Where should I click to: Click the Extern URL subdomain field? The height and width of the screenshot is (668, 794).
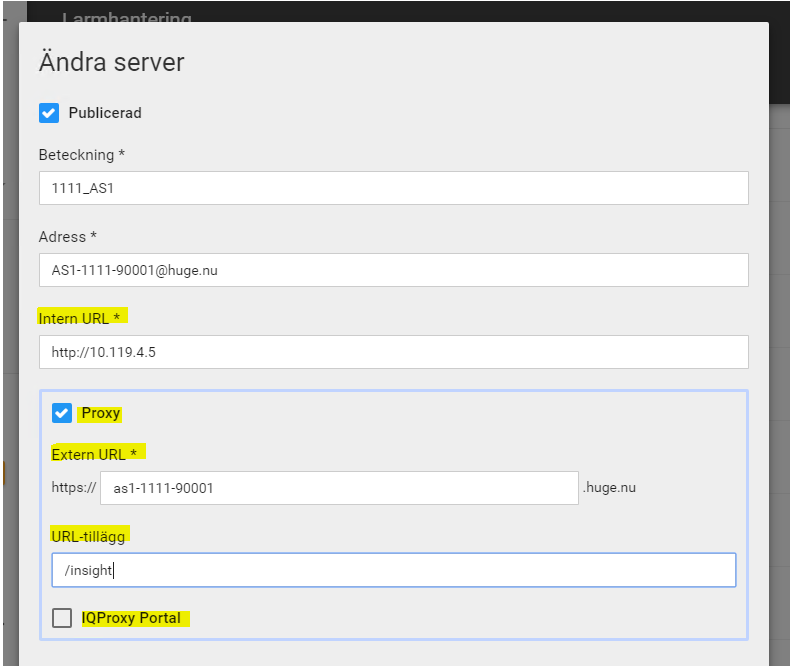point(339,488)
